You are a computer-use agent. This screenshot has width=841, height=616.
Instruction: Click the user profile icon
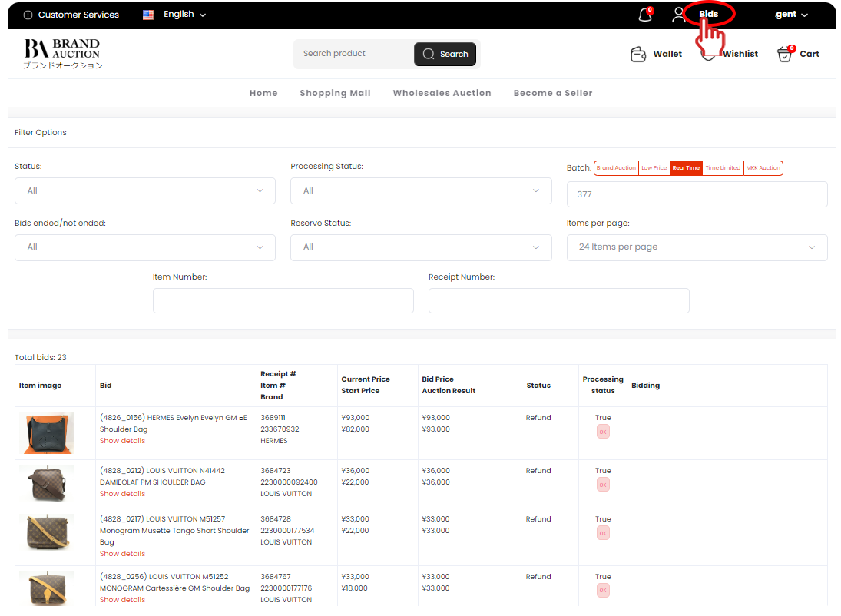678,15
